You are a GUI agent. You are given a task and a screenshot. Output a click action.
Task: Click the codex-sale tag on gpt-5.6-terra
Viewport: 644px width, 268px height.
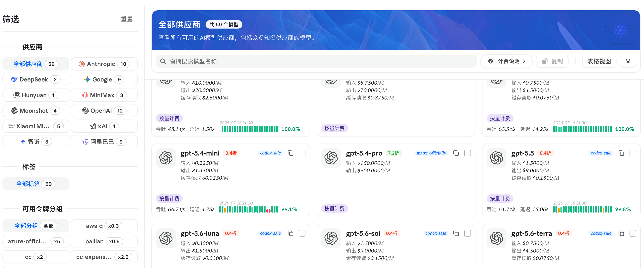point(601,233)
